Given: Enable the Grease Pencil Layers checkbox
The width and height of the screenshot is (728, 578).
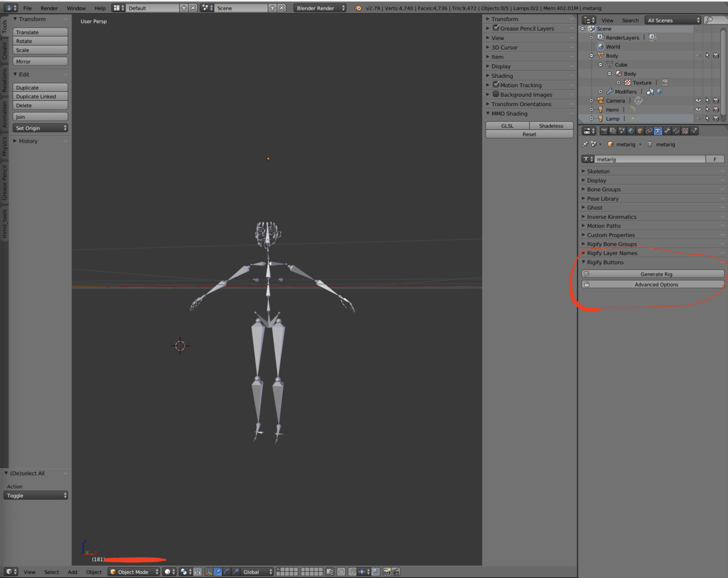Looking at the screenshot, I should pos(496,28).
